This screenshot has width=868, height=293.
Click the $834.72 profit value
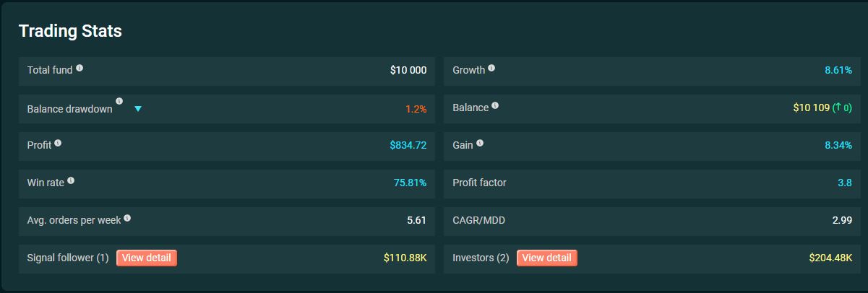pos(408,145)
